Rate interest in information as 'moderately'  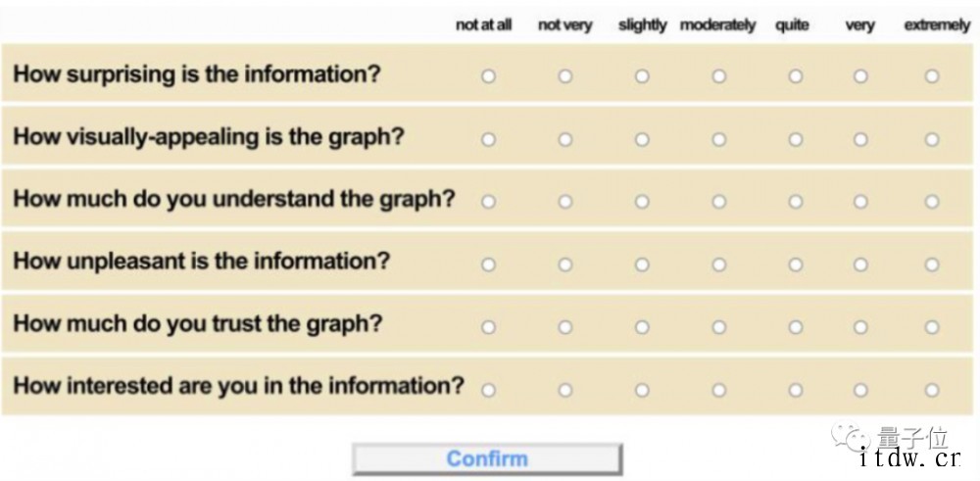click(718, 391)
